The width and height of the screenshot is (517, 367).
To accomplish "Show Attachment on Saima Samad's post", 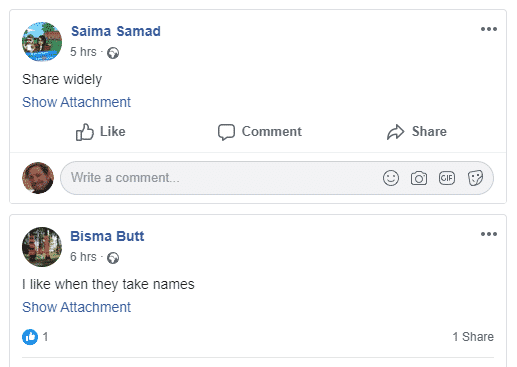I will [x=76, y=102].
